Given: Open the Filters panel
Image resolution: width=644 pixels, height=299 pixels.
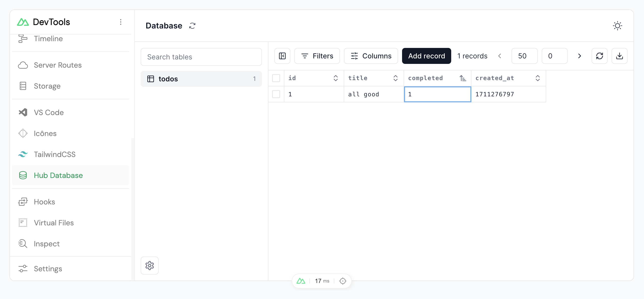Looking at the screenshot, I should coord(317,56).
